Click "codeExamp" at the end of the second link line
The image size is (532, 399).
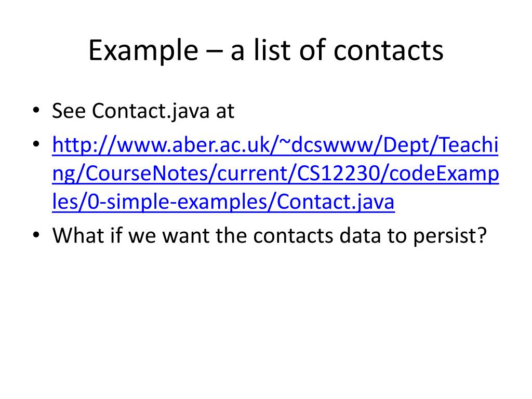(444, 174)
